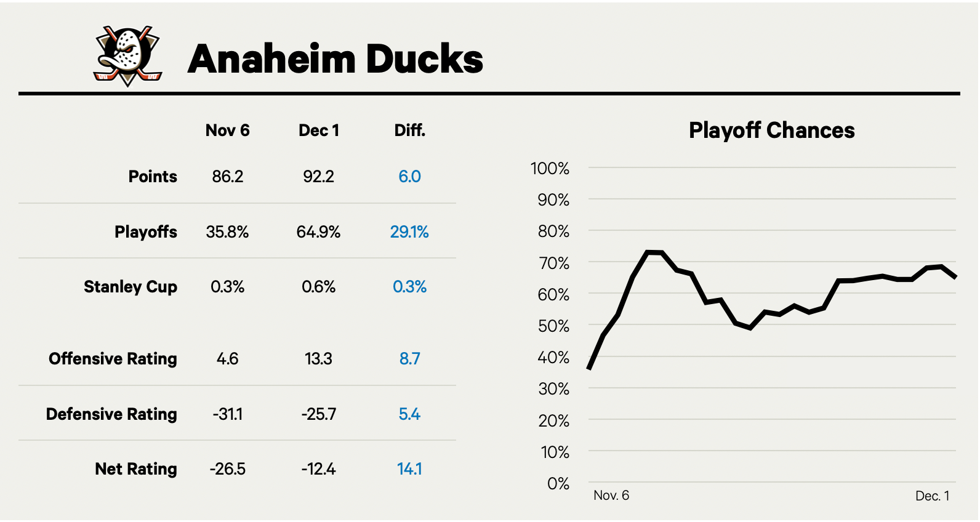Click the Net Rating row label
Image resolution: width=980 pixels, height=522 pixels.
pos(136,469)
